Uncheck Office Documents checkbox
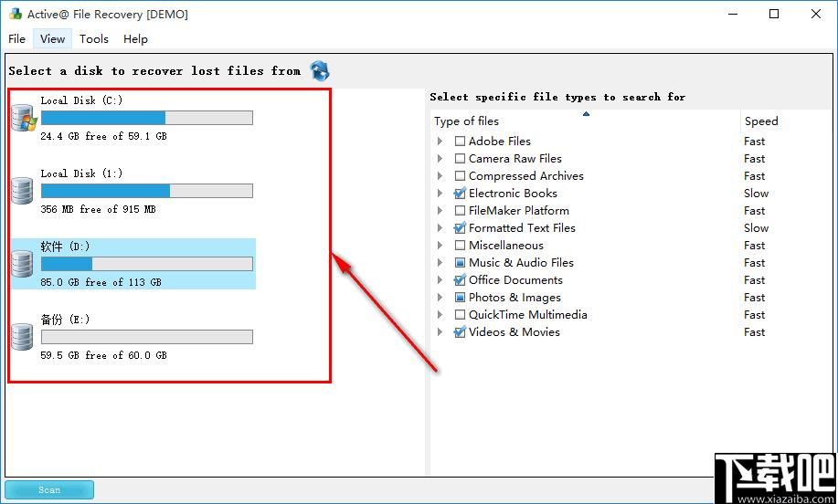This screenshot has height=504, width=838. [460, 280]
